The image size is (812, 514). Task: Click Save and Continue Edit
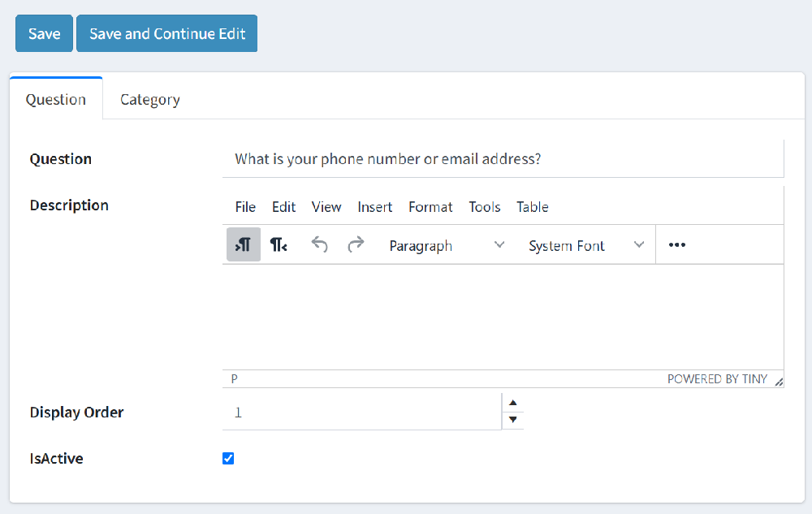[x=166, y=33]
